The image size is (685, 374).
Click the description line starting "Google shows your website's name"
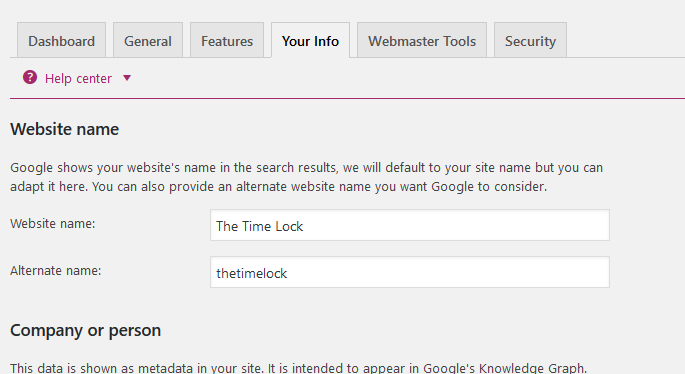tap(307, 168)
